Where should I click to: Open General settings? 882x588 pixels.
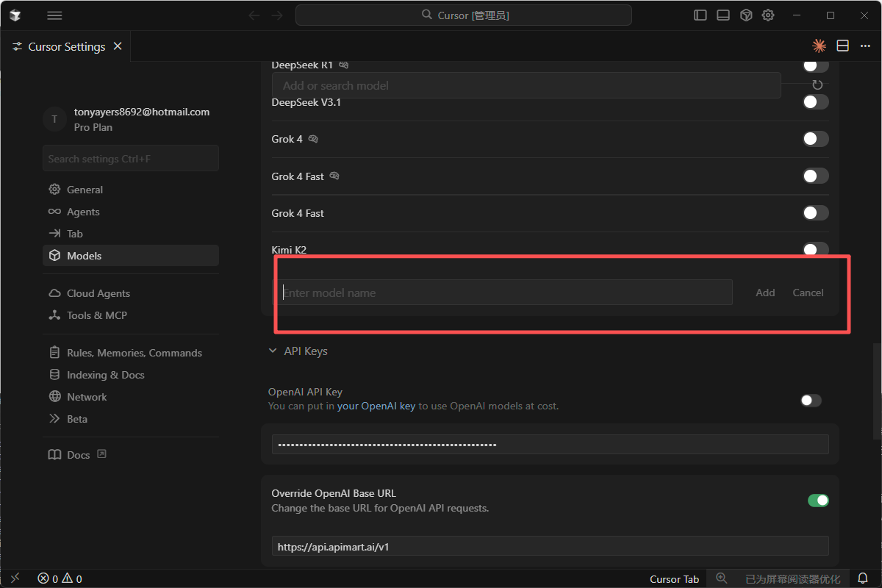tap(131, 190)
